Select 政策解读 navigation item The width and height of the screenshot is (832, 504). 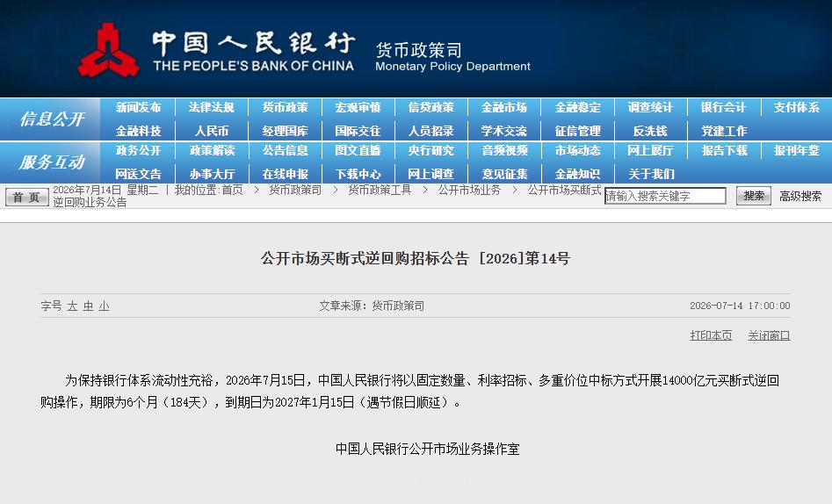click(211, 151)
